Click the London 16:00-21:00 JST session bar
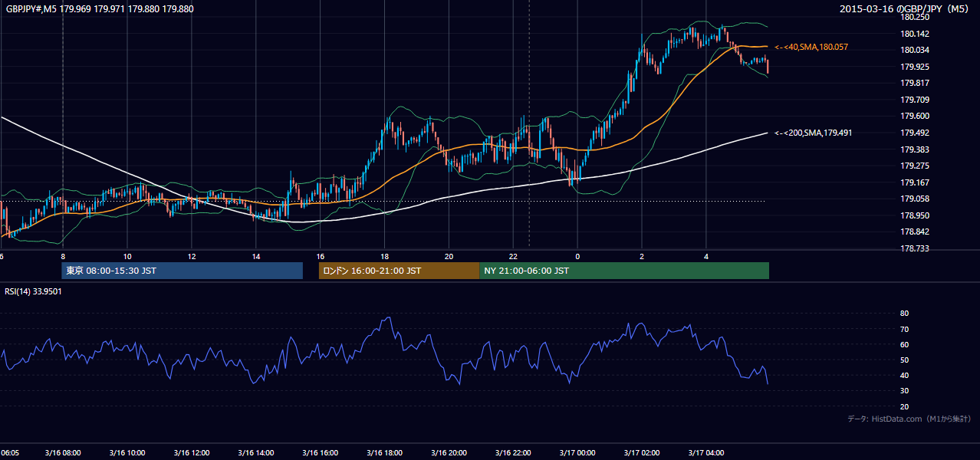The image size is (980, 460). click(x=399, y=271)
